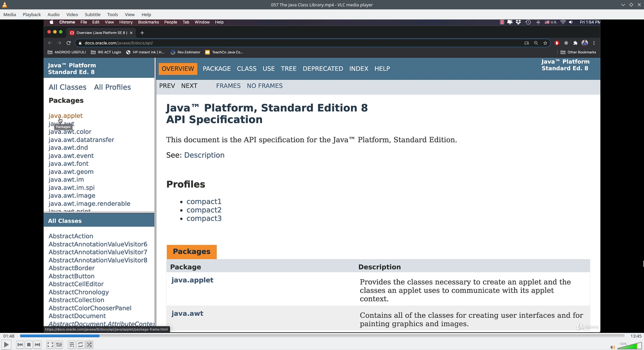Image resolution: width=644 pixels, height=350 pixels.
Task: Open the Audio menu
Action: (53, 14)
